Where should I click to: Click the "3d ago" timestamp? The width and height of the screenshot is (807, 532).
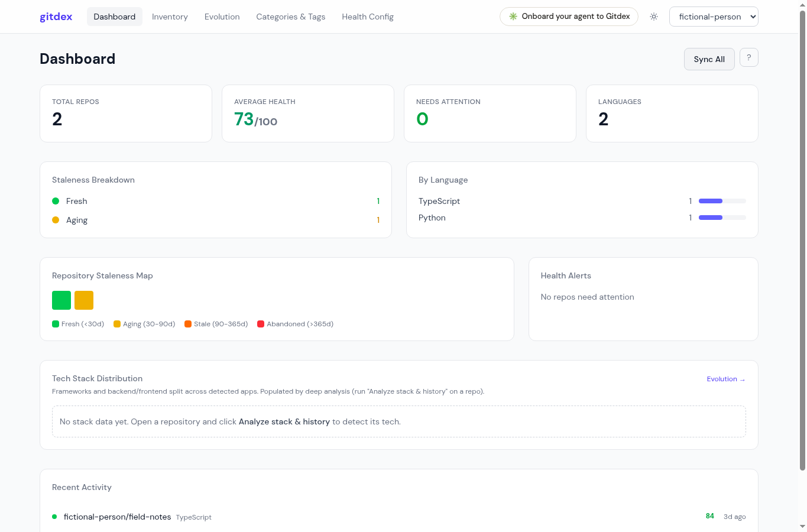[735, 517]
